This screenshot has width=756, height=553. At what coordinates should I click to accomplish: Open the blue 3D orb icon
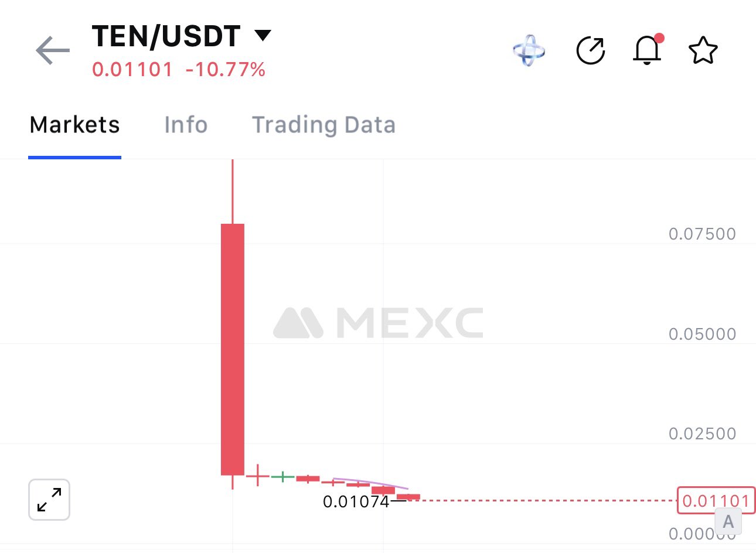[529, 51]
